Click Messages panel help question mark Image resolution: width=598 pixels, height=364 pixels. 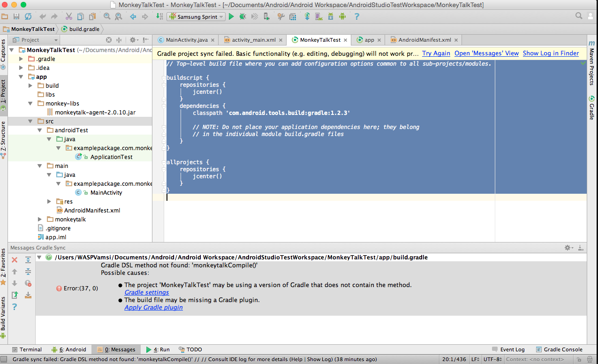(x=15, y=307)
